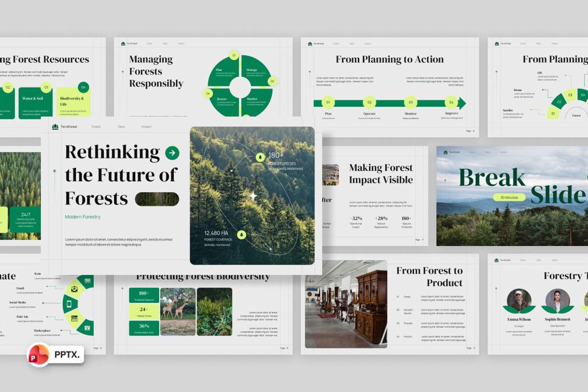Viewport: 588px width, 392px height.
Task: Click the Satellite label on the half-circle diagram
Action: [x=508, y=110]
